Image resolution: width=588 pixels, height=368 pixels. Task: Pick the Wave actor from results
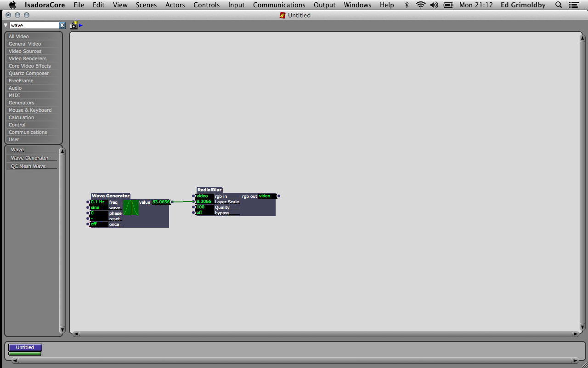[32, 149]
